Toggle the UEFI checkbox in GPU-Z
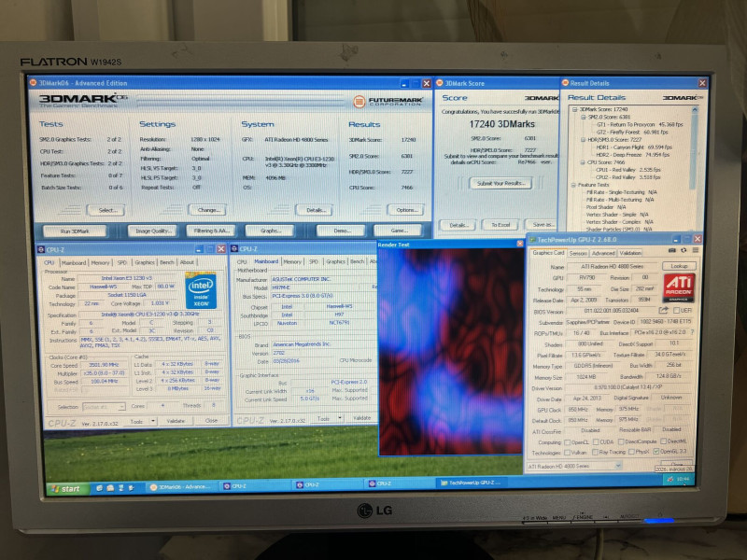 click(676, 311)
